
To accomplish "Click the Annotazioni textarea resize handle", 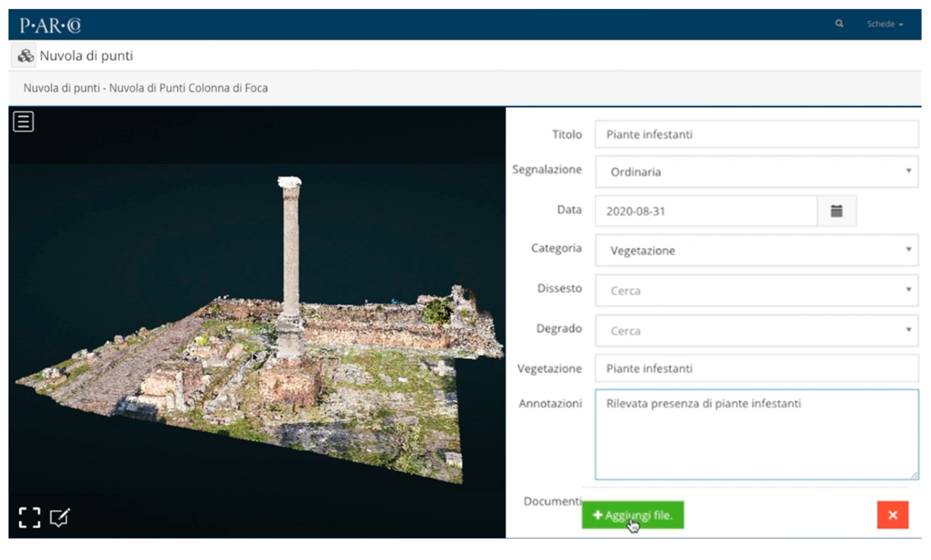I will point(915,475).
